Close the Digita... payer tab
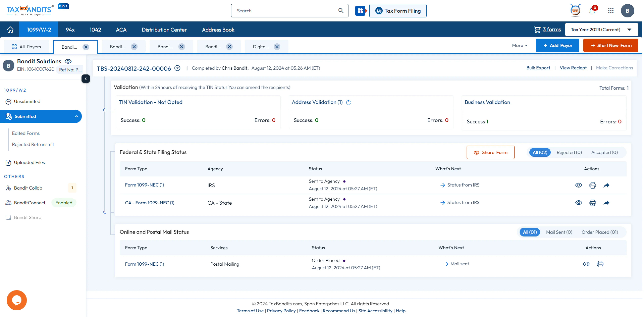The width and height of the screenshot is (644, 317). click(277, 47)
